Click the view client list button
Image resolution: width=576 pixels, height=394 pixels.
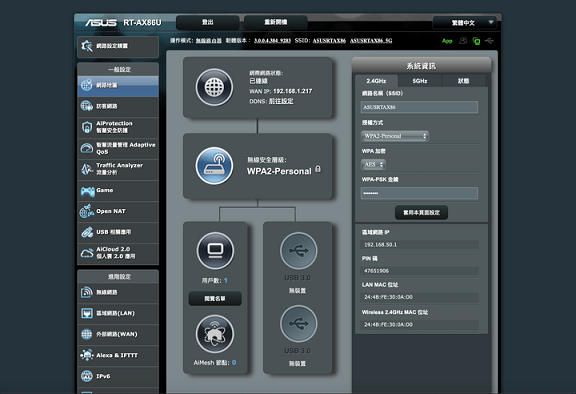(x=215, y=299)
